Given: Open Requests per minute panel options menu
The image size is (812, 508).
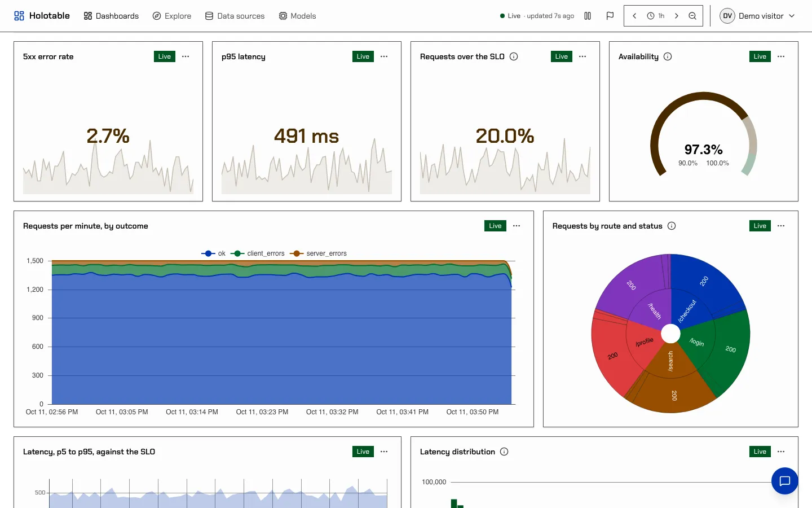Looking at the screenshot, I should point(517,226).
